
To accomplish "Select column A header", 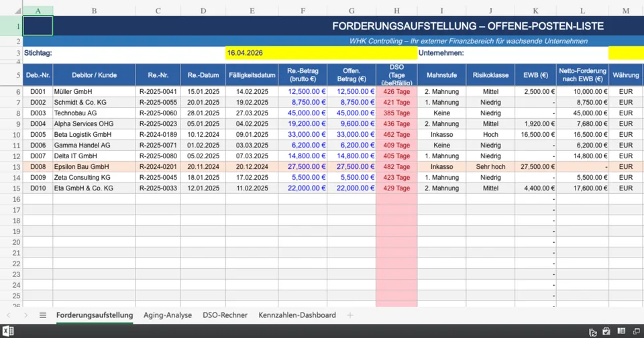I will pyautogui.click(x=38, y=11).
